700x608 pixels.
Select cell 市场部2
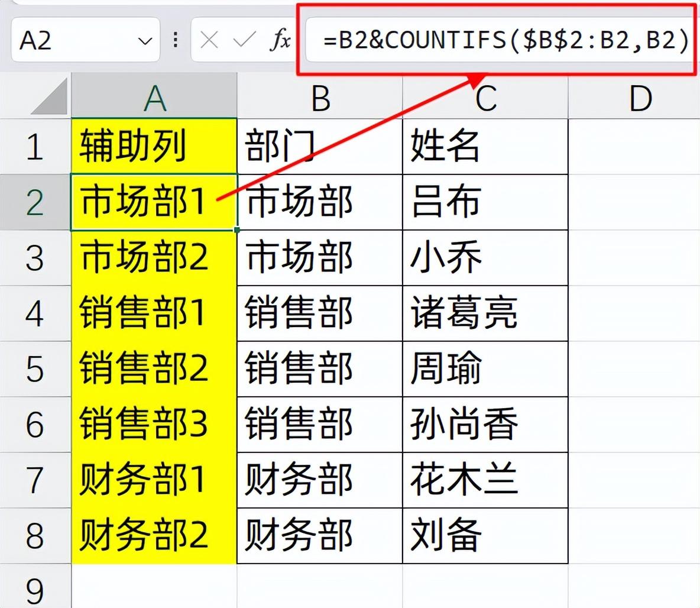(154, 258)
